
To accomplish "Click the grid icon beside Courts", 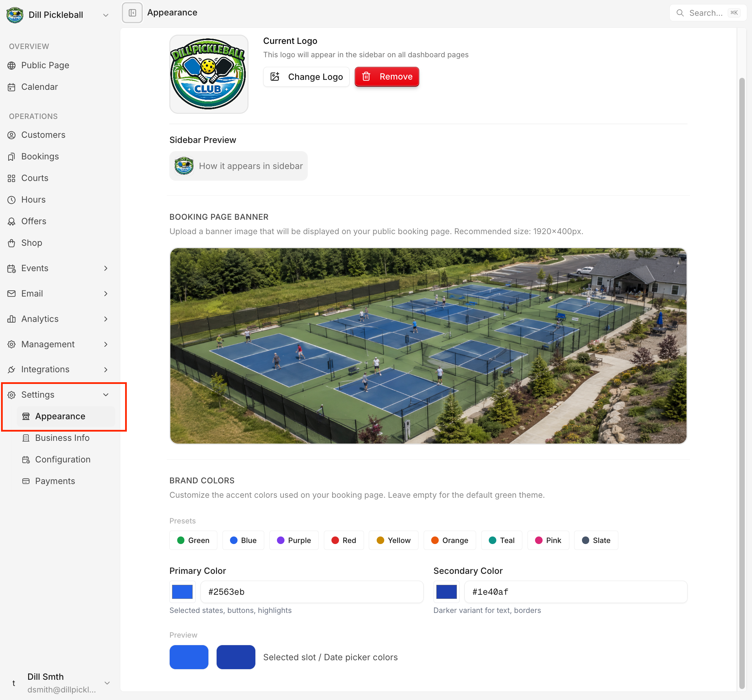I will 12,178.
